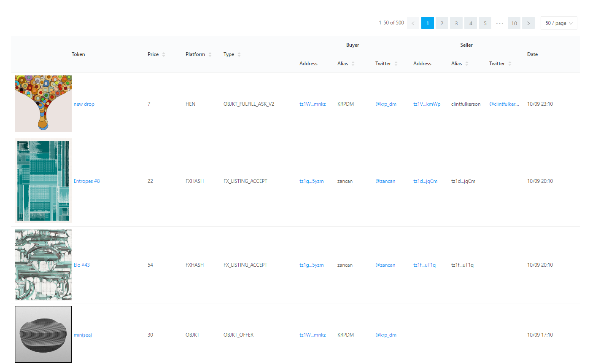Jump ahead via pagination ellipsis

pos(500,23)
